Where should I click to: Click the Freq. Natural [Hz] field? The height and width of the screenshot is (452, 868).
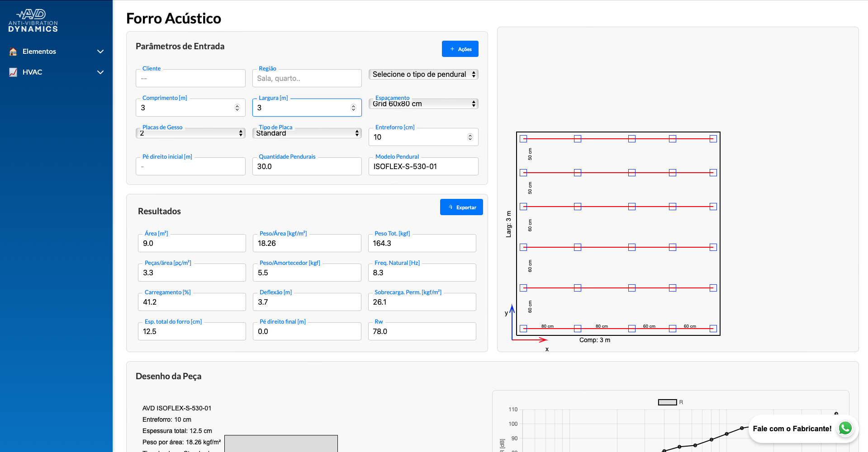coord(422,273)
